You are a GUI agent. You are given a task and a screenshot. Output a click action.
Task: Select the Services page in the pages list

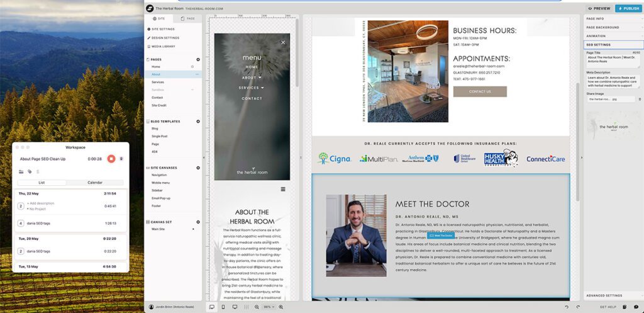158,83
